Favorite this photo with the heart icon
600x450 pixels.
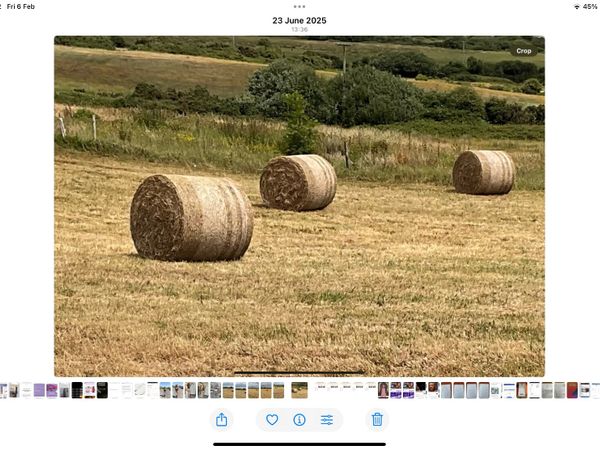(x=272, y=420)
